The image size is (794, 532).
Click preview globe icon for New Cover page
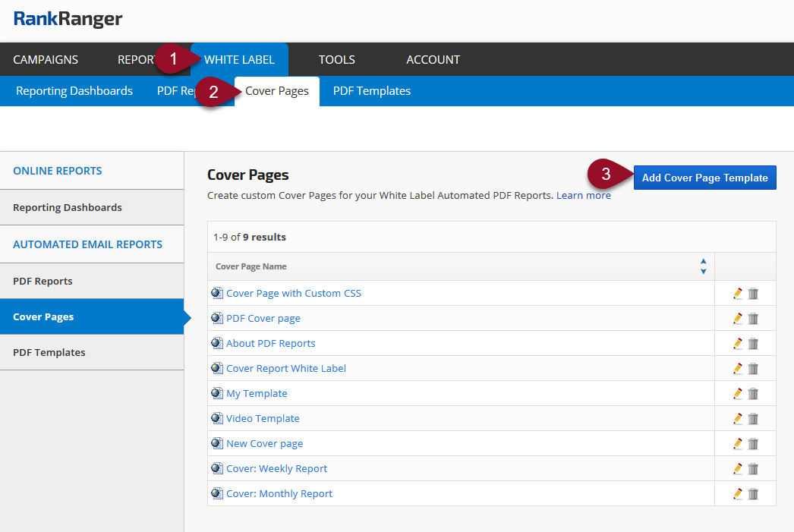click(217, 443)
